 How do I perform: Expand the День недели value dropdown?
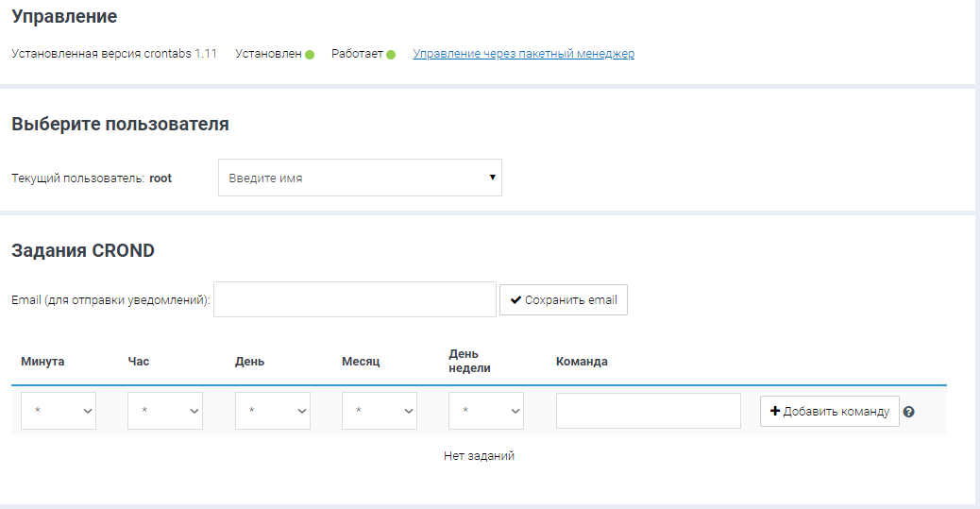(x=485, y=412)
